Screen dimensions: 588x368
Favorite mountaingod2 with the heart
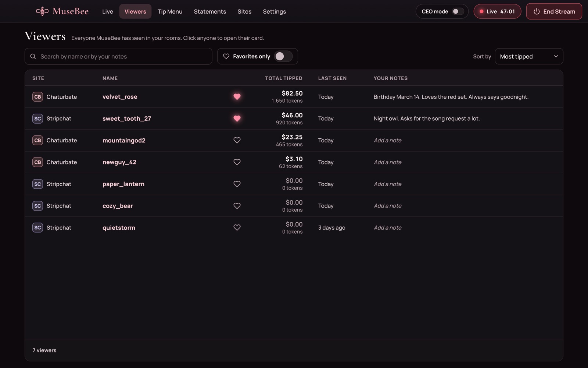[x=237, y=140]
